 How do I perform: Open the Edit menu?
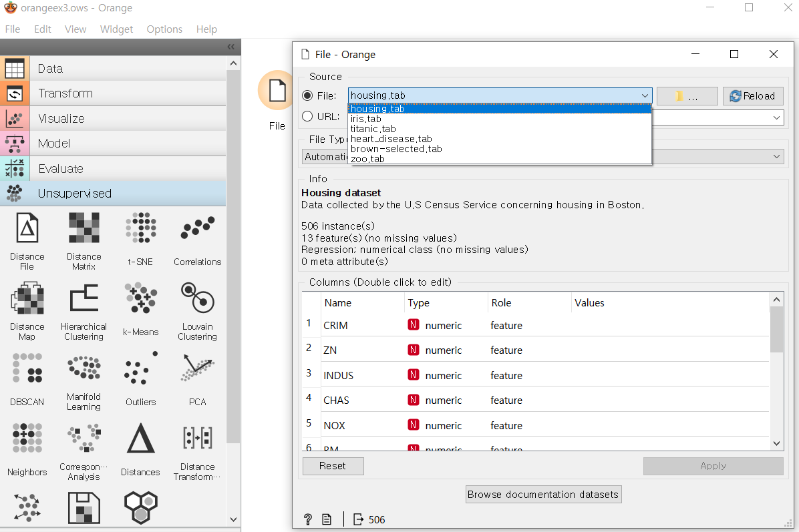[42, 29]
